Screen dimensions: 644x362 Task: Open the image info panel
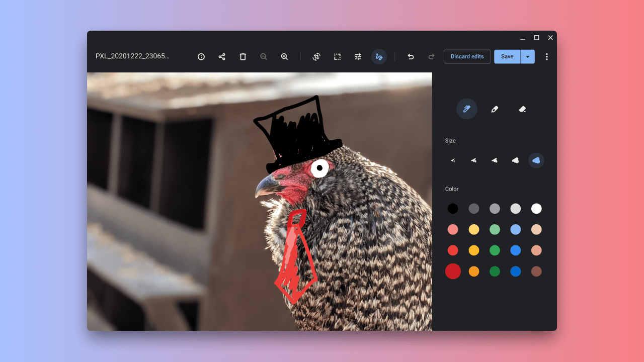[x=201, y=57]
